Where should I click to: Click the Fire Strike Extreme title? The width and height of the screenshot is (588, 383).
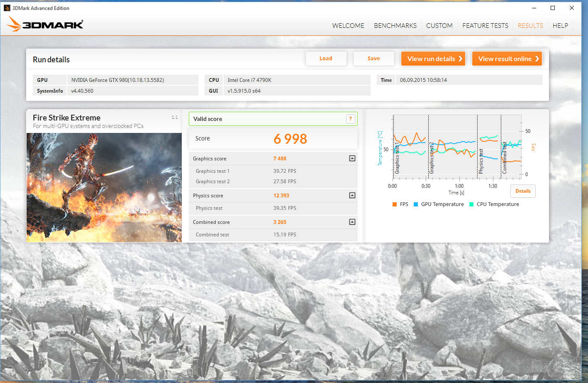coord(66,118)
